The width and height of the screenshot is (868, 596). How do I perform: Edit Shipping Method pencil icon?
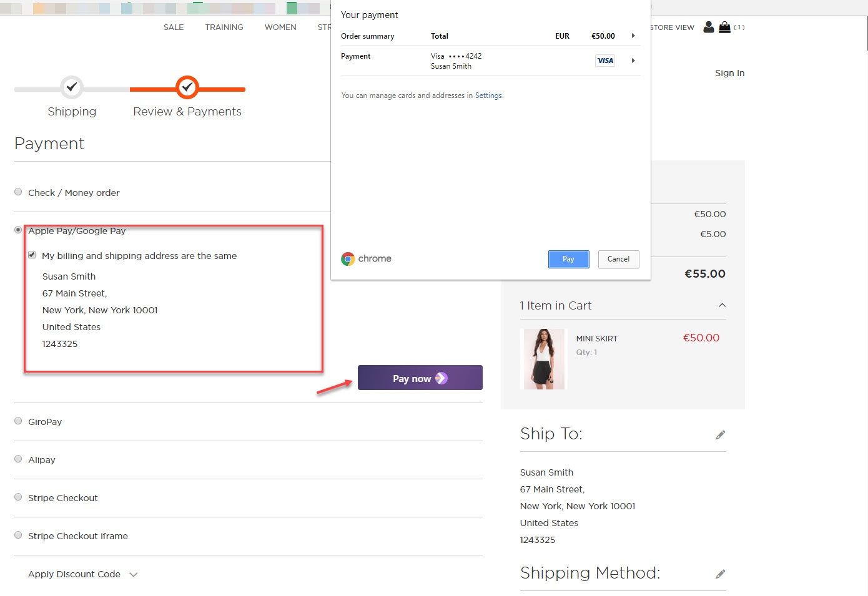[720, 574]
